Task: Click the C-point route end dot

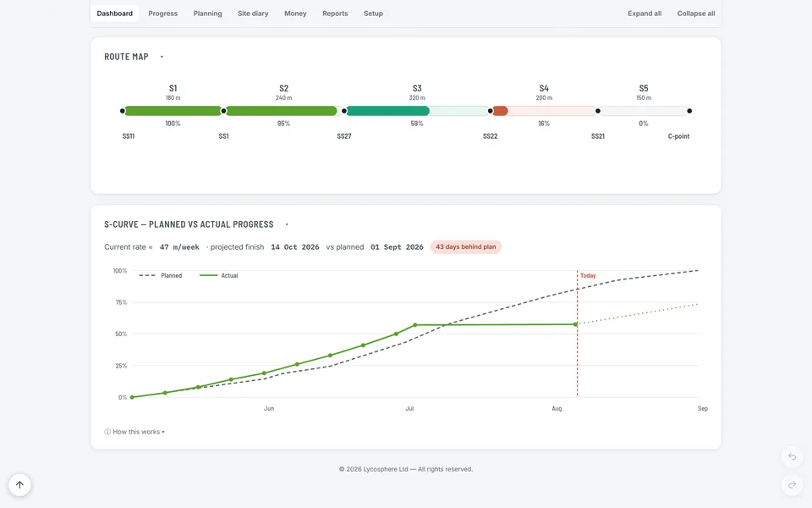Action: click(689, 111)
